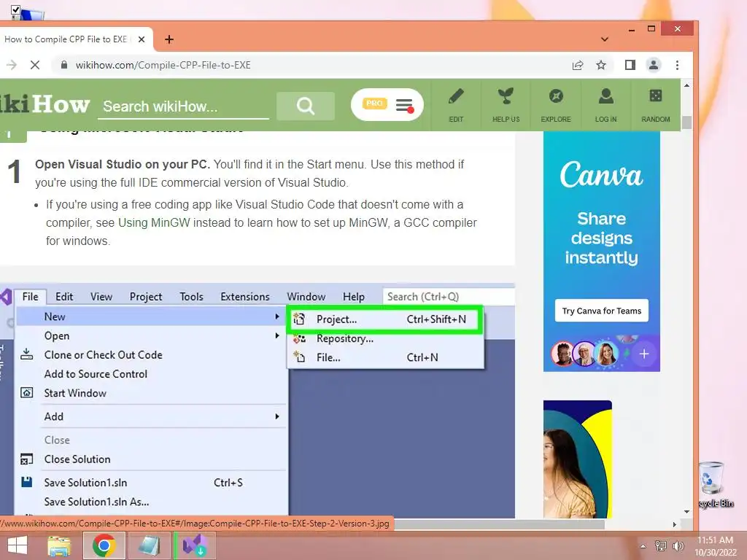Select 'Save Solution1.sln As...' entry
Viewport: 747px width, 560px height.
tap(97, 502)
